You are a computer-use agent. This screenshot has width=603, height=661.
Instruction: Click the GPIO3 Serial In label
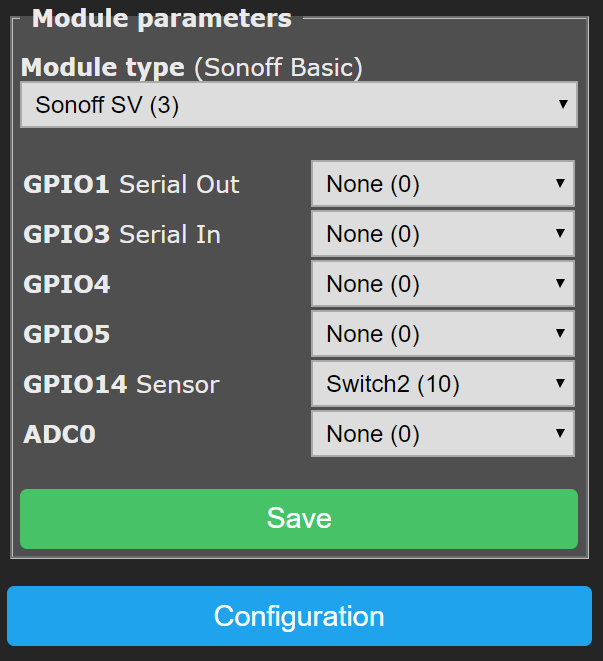click(x=122, y=234)
